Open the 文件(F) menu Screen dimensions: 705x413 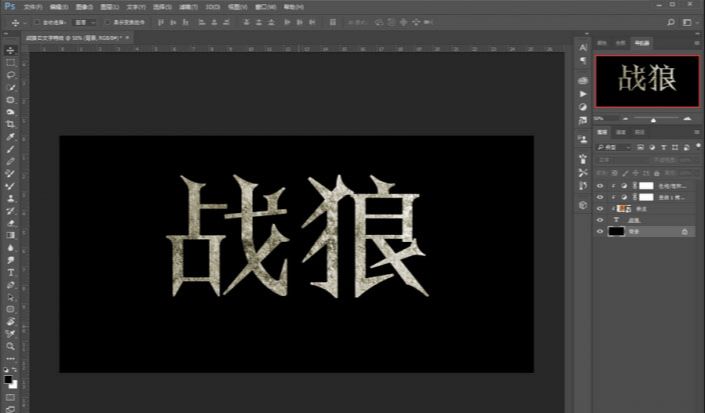pyautogui.click(x=33, y=7)
